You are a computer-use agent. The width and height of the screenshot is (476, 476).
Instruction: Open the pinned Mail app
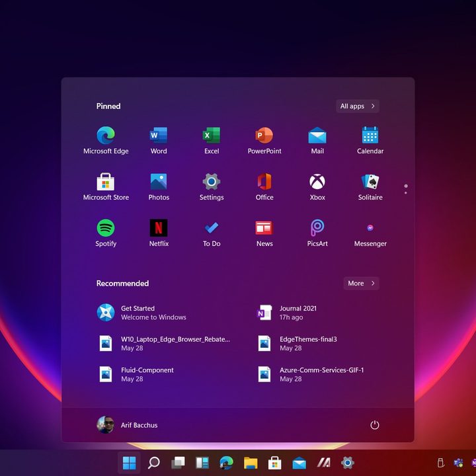coord(317,140)
